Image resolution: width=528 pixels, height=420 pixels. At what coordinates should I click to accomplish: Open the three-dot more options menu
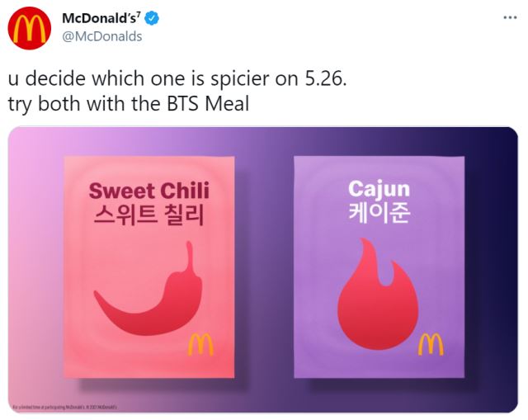tap(510, 17)
